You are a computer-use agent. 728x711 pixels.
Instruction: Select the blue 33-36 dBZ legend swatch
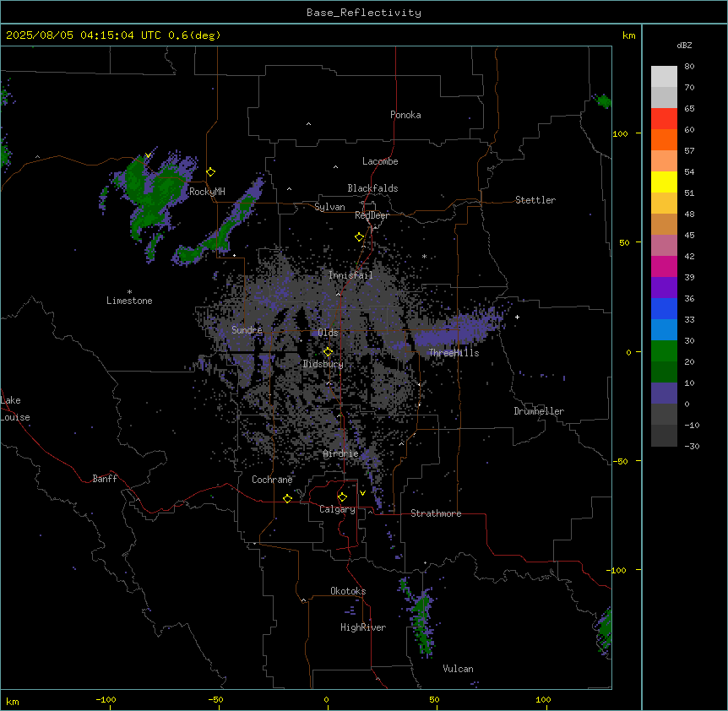point(664,308)
